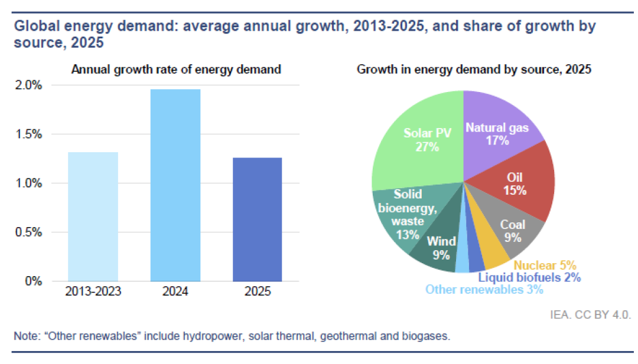Click 'Annual growth rate of energy demand' title
The image size is (638, 364).
pyautogui.click(x=176, y=70)
